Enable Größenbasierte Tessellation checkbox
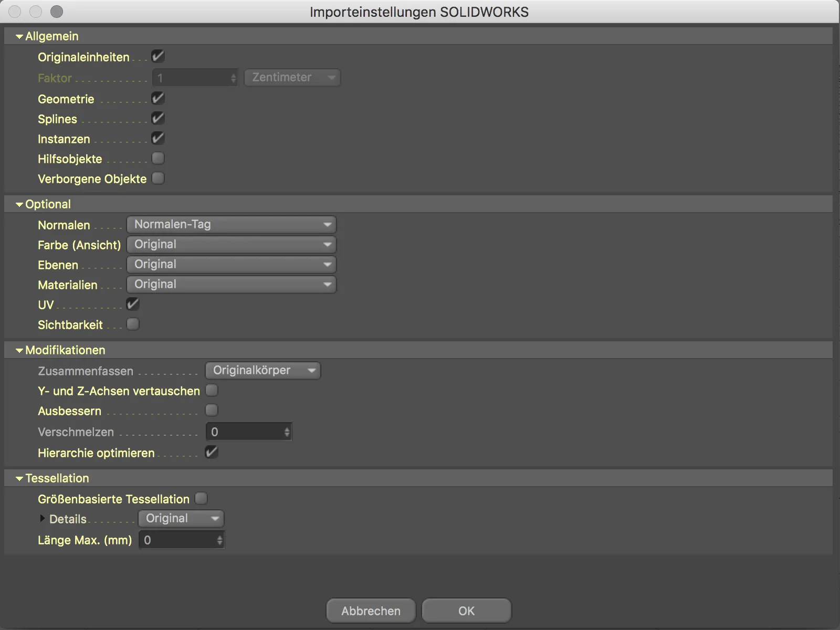840x630 pixels. [x=201, y=498]
